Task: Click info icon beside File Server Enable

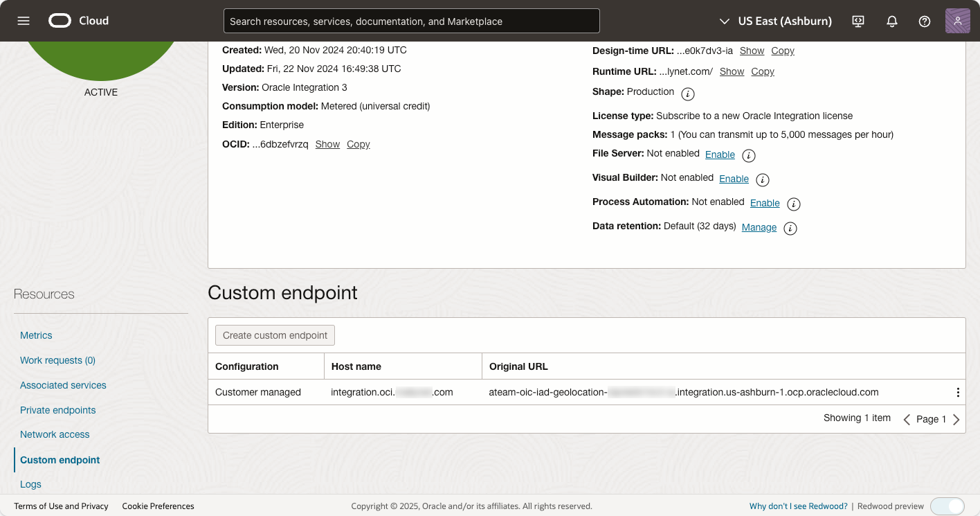Action: coord(748,156)
